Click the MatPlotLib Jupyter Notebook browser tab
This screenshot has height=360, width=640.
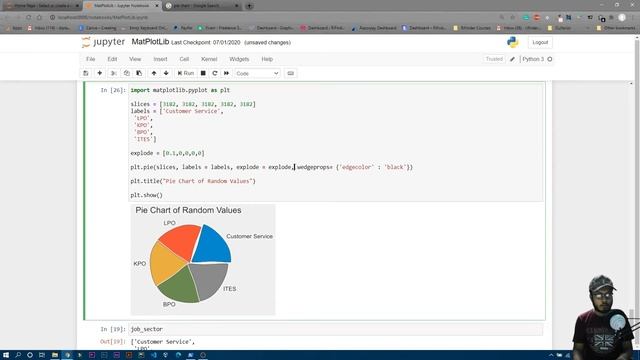(x=121, y=6)
